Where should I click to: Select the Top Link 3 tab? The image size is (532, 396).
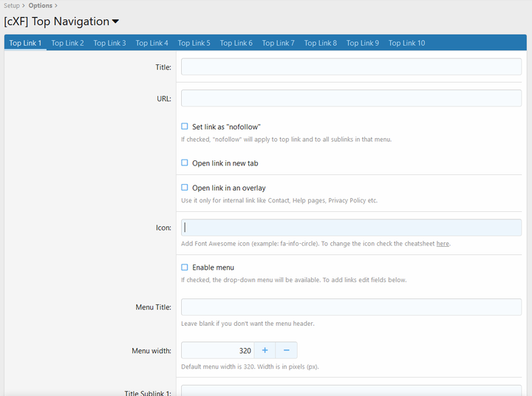(109, 43)
